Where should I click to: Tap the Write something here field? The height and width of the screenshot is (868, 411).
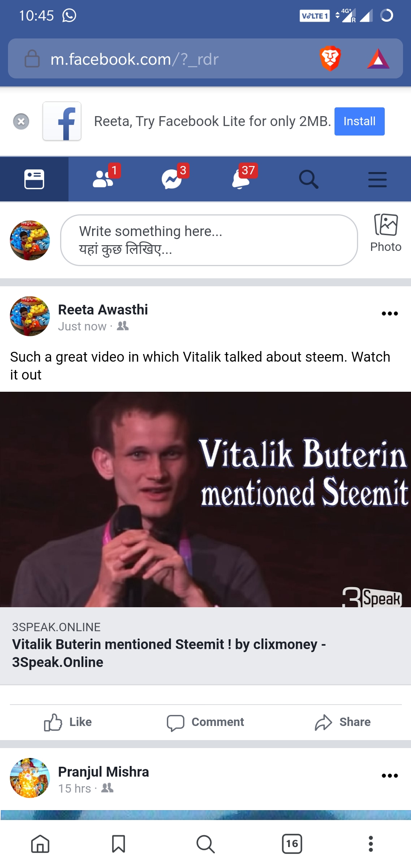tap(209, 240)
